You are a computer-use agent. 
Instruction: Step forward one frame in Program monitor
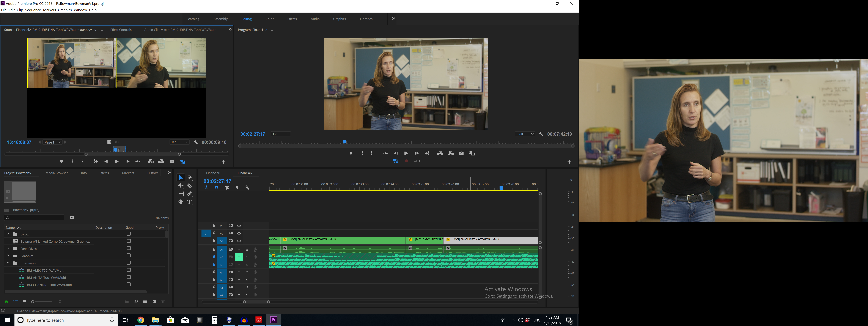coord(417,153)
